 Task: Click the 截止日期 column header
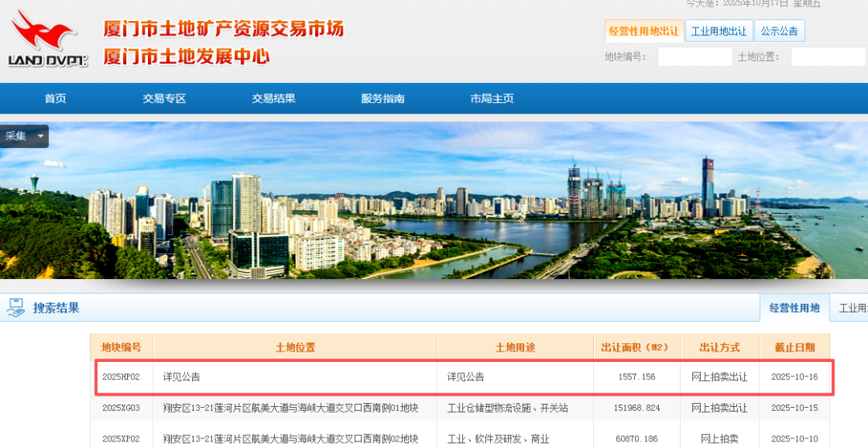click(794, 347)
